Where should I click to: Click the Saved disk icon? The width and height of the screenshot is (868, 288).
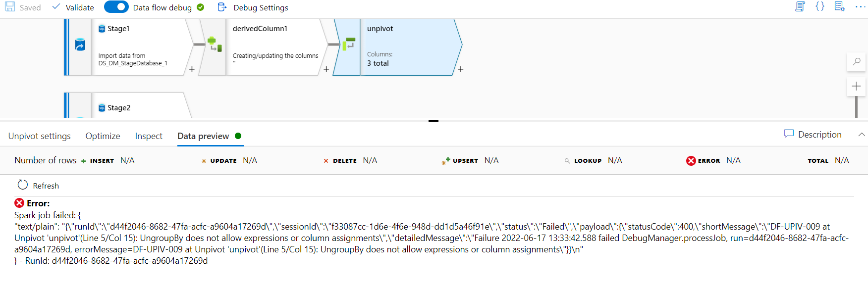pos(10,7)
